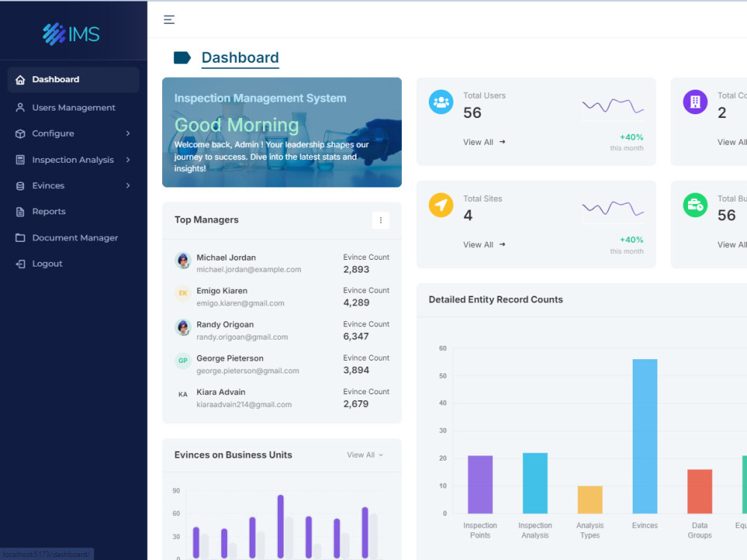Viewport: 747px width, 560px height.
Task: Click the Inspection Analysis cyan bar
Action: pyautogui.click(x=535, y=483)
